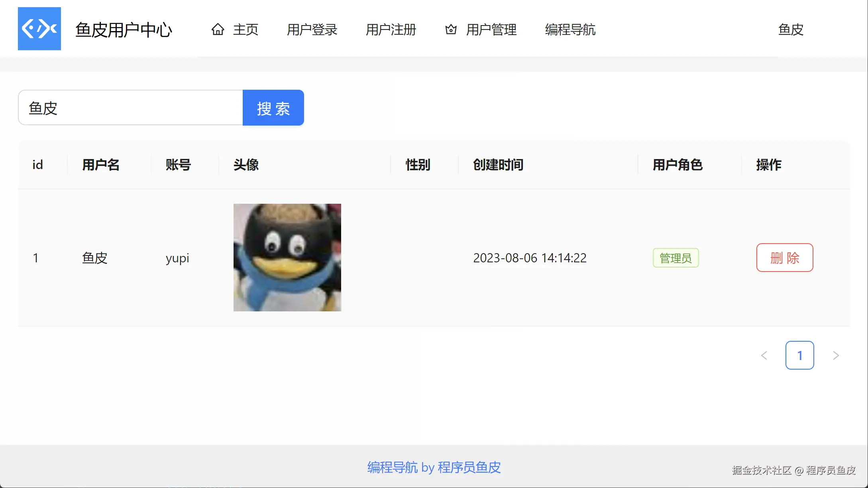Select the 用户管理 menu entry
The width and height of the screenshot is (868, 488).
491,30
